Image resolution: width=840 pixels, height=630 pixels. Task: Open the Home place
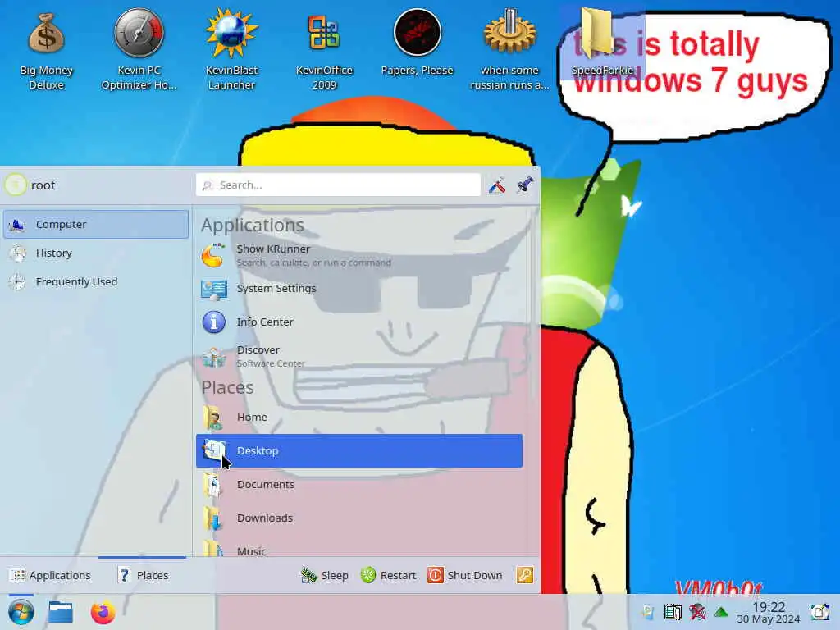pos(359,417)
